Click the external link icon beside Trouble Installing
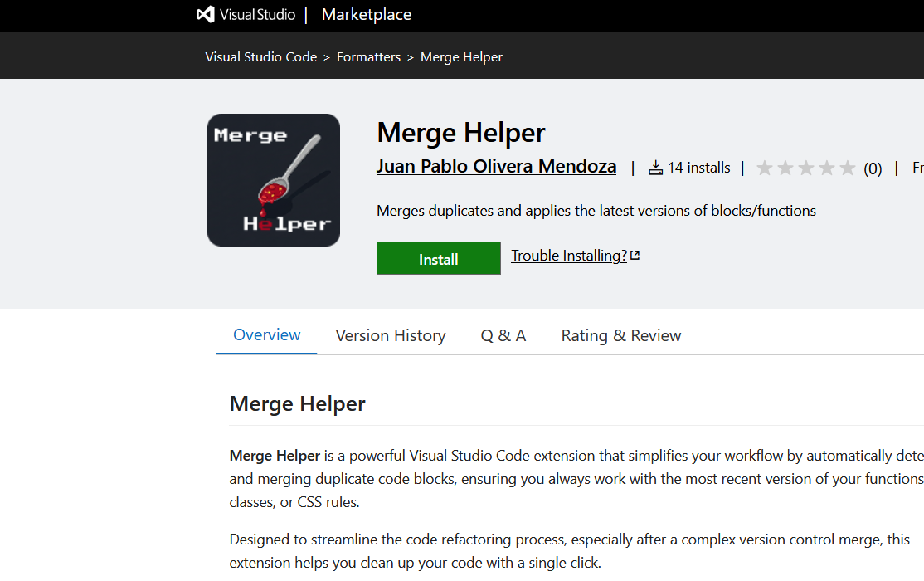Viewport: 924px width, 581px height. pyautogui.click(x=635, y=256)
